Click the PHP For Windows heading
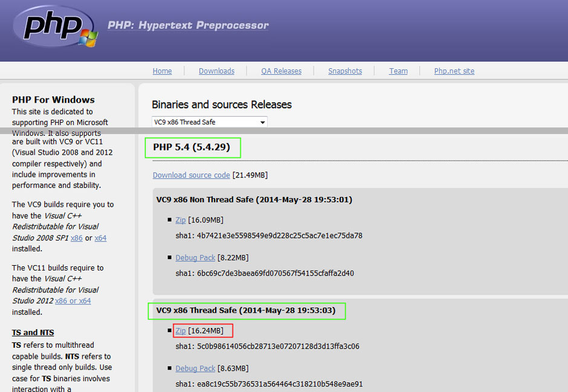The width and height of the screenshot is (568, 392). (53, 100)
